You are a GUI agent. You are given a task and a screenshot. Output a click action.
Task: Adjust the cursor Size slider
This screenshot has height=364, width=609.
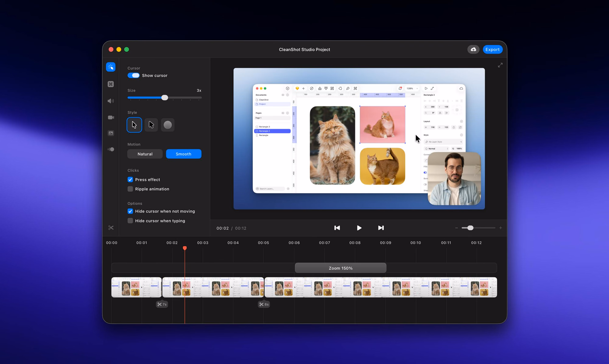pyautogui.click(x=165, y=98)
